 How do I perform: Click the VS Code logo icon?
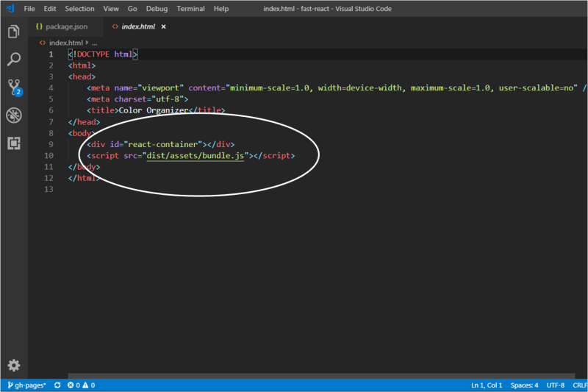[10, 8]
